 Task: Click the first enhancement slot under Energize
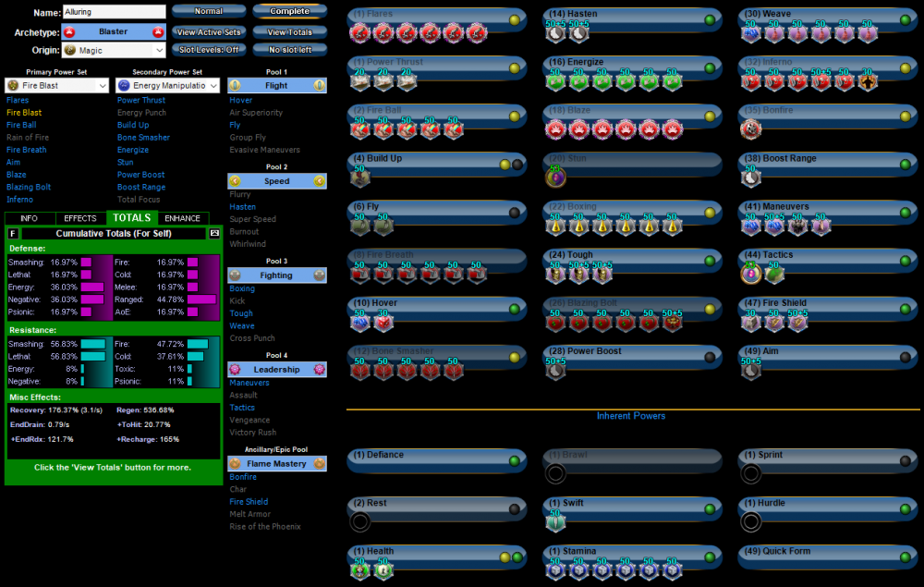tap(554, 81)
